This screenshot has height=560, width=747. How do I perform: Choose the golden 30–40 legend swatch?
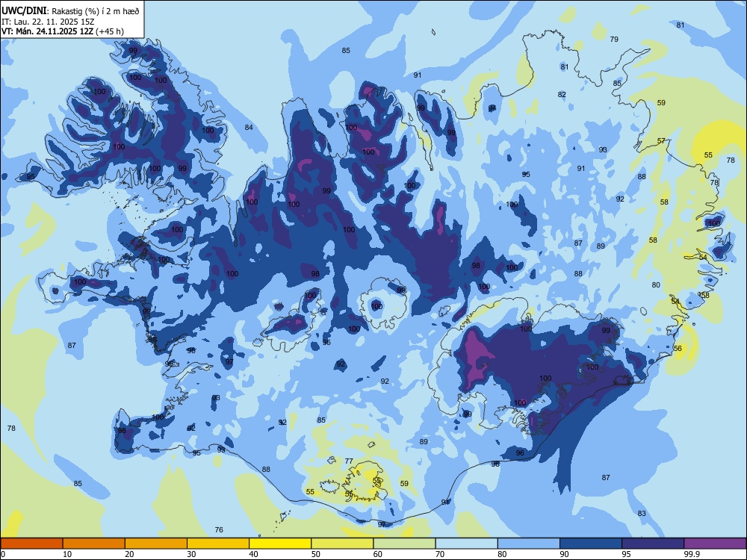tap(218, 544)
